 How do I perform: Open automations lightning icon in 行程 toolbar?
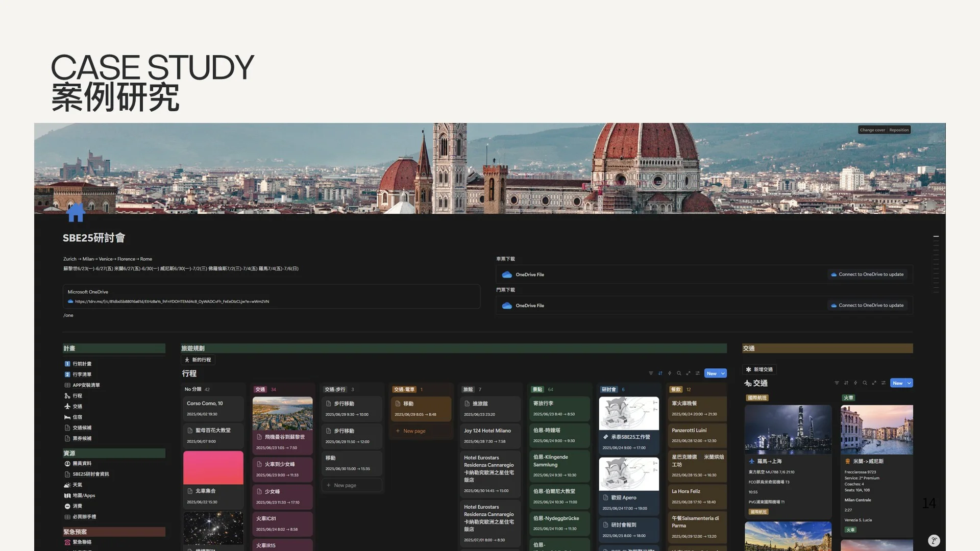pos(670,373)
